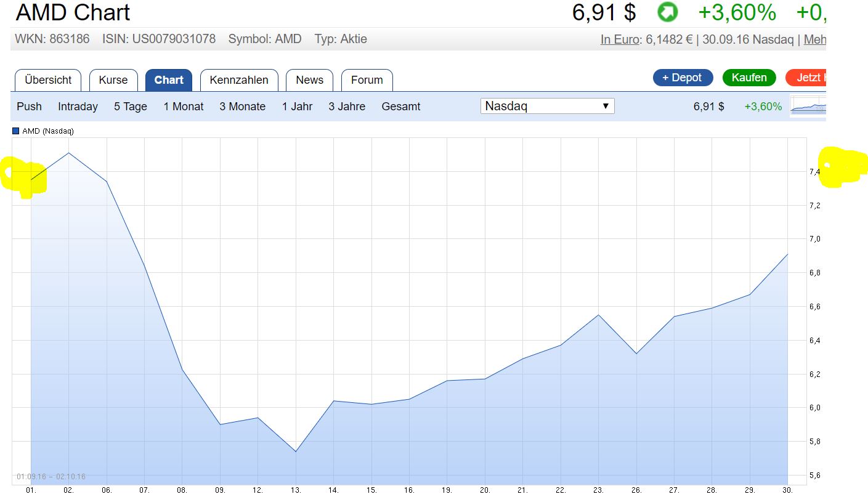Click the chart low point at 13.

point(296,451)
